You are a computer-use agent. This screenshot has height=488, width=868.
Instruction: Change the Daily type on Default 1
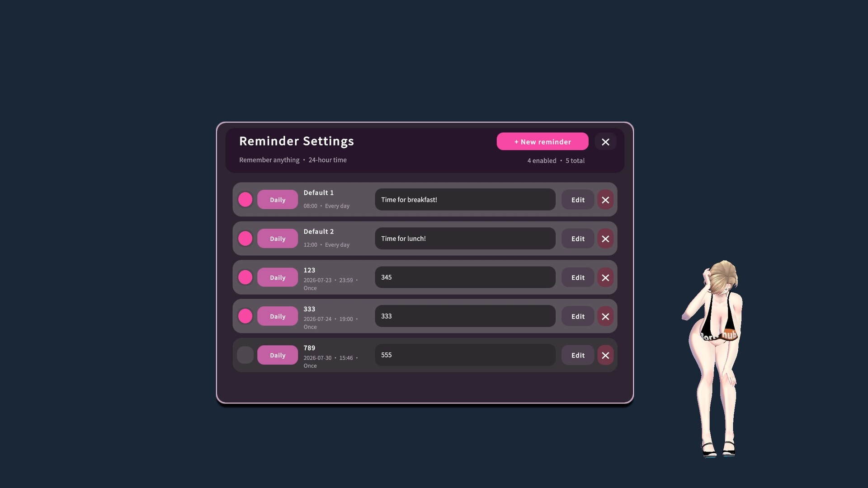point(278,200)
